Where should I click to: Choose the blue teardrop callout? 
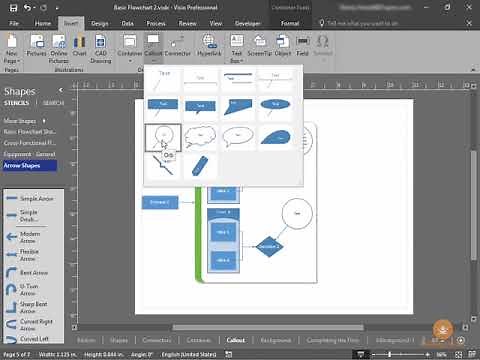click(x=275, y=137)
